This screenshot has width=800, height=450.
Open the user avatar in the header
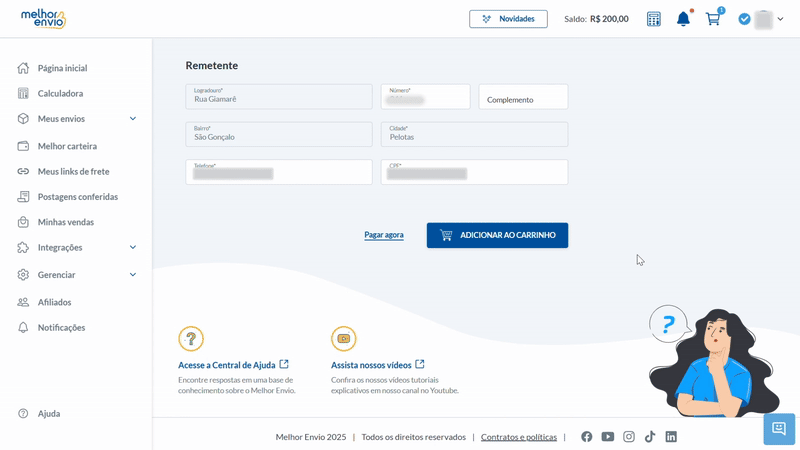763,19
